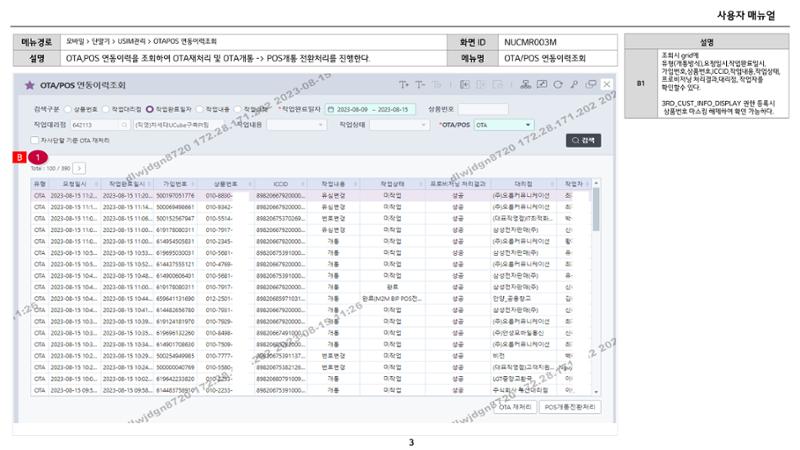Go to next page with the > arrow

tap(79, 168)
